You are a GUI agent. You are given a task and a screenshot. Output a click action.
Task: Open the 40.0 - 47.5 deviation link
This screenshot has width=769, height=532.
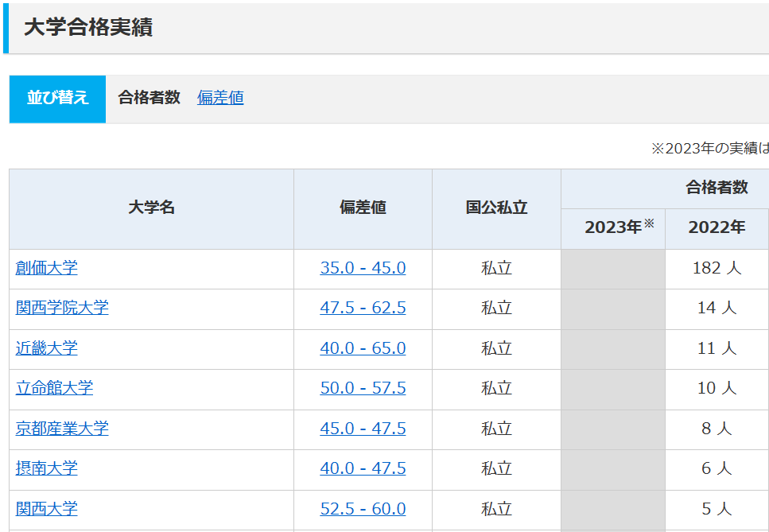(363, 468)
